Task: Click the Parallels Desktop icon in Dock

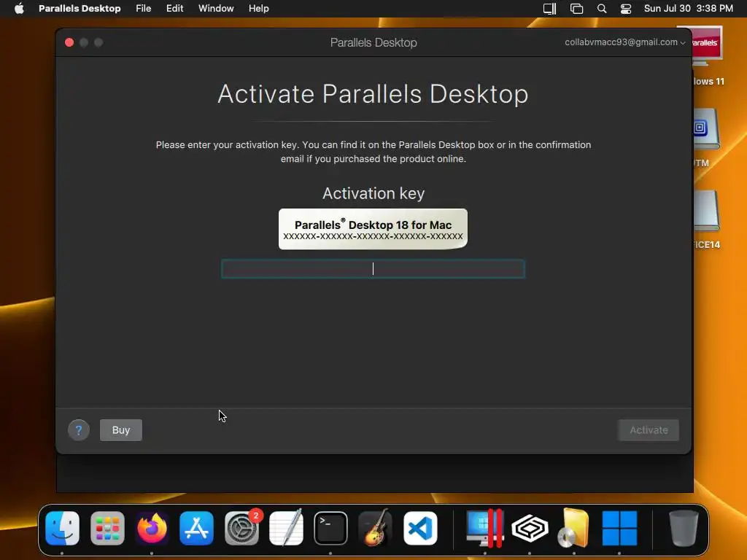Action: 485,528
